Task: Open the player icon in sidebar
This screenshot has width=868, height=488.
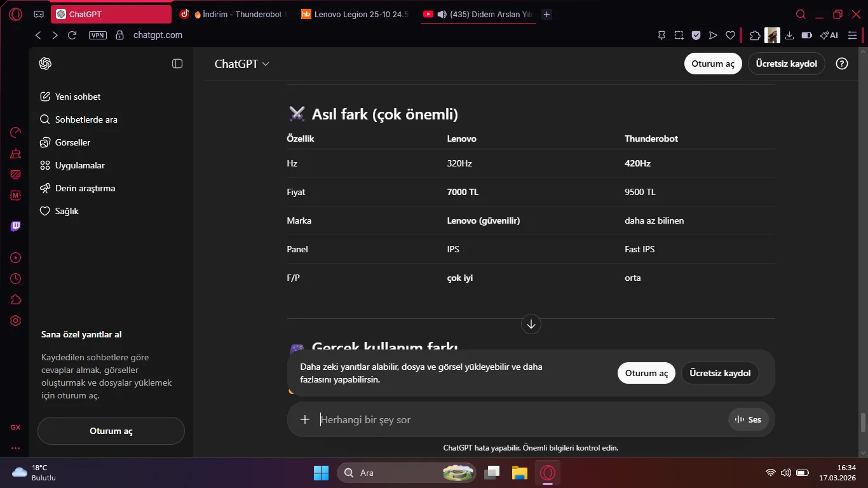Action: click(x=16, y=257)
